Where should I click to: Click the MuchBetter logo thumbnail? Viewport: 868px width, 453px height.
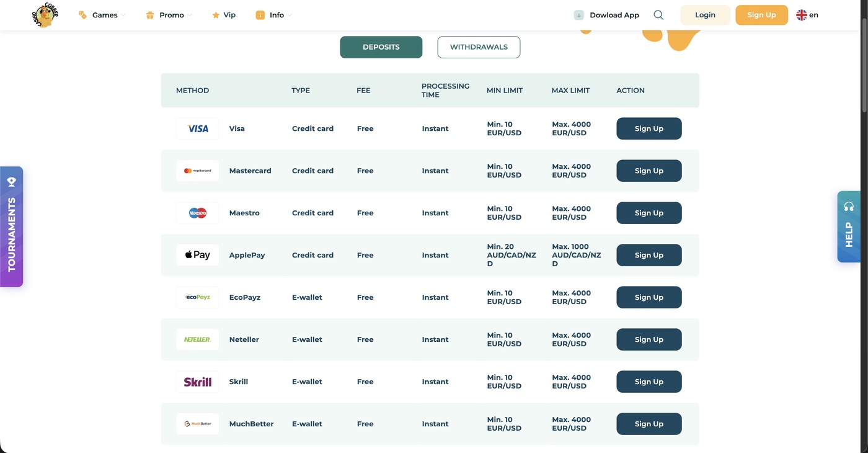pos(198,424)
